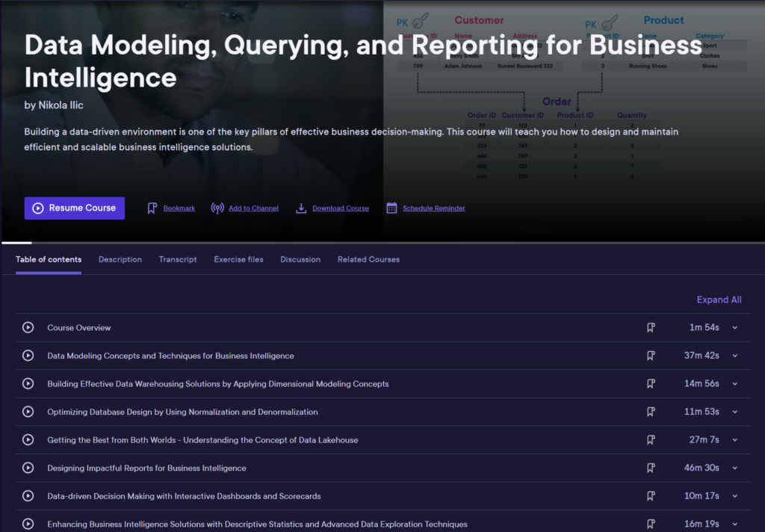The height and width of the screenshot is (532, 765).
Task: Switch to the Transcript tab
Action: click(178, 260)
